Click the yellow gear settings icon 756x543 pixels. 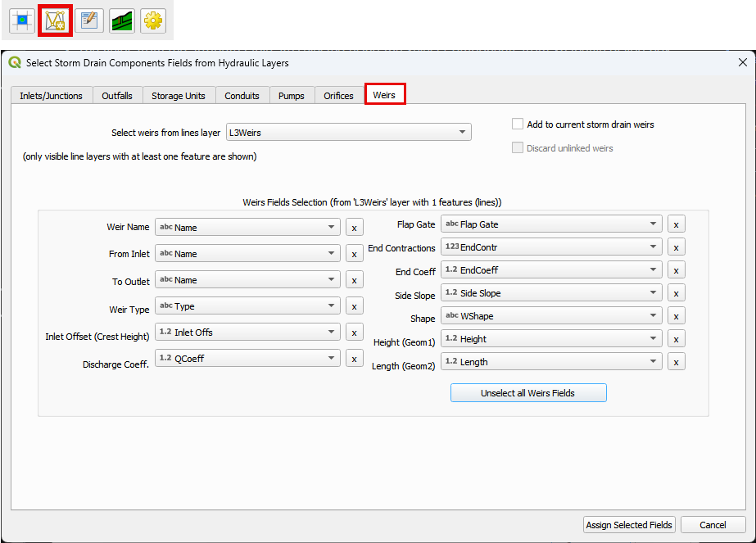coord(153,20)
